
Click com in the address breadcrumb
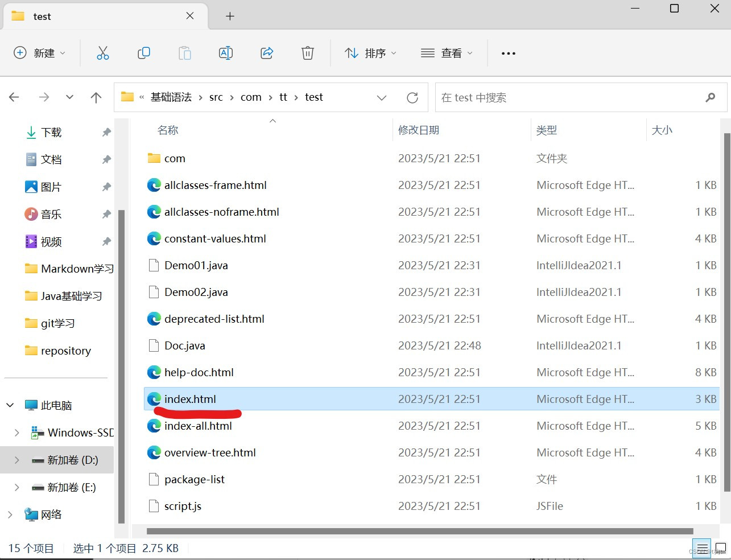tap(251, 97)
